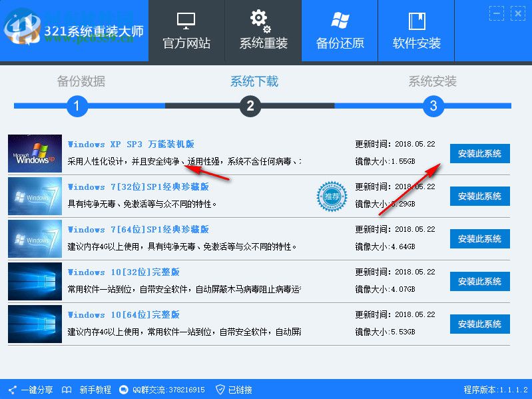The image size is (532, 399).
Task: Click the Windows 7 64位 thumbnail
Action: click(x=35, y=239)
